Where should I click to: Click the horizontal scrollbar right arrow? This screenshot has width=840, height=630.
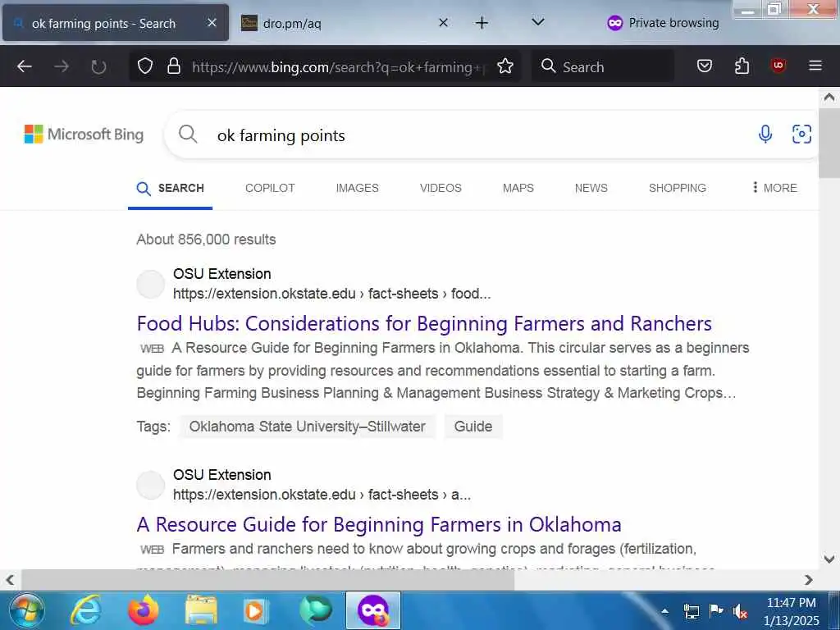(x=808, y=580)
